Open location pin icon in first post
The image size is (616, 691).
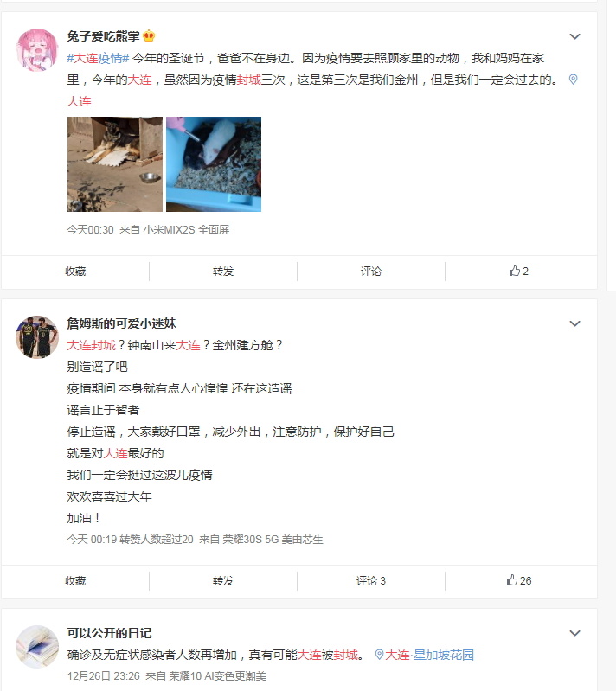point(573,80)
